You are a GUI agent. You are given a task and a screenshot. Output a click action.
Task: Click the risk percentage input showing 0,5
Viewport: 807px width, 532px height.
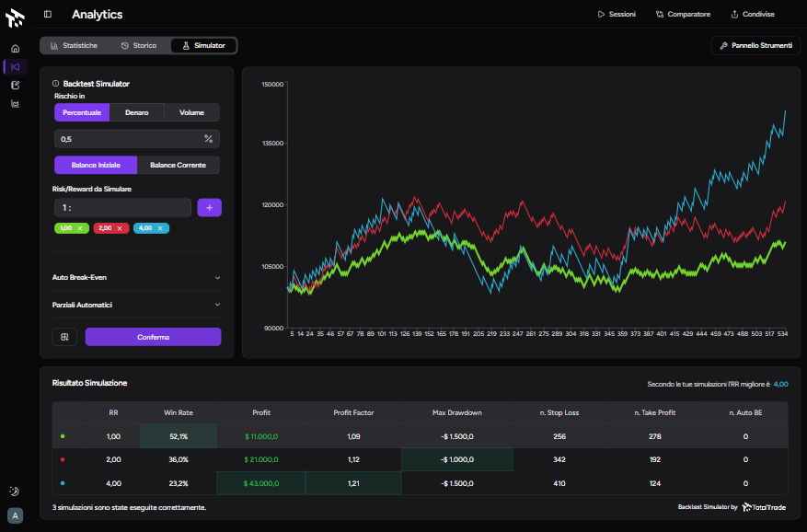pyautogui.click(x=137, y=139)
